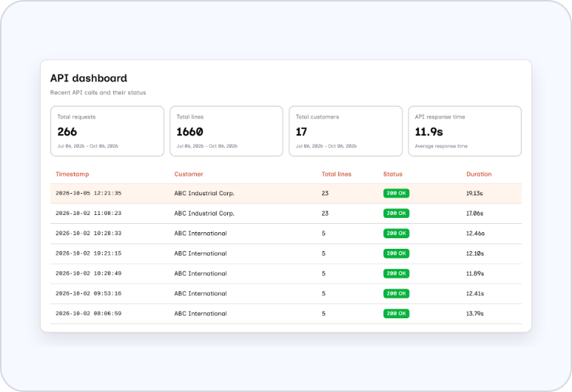Select timestamp 2026-10-05 12:21:35
The height and width of the screenshot is (392, 572).
click(x=88, y=193)
